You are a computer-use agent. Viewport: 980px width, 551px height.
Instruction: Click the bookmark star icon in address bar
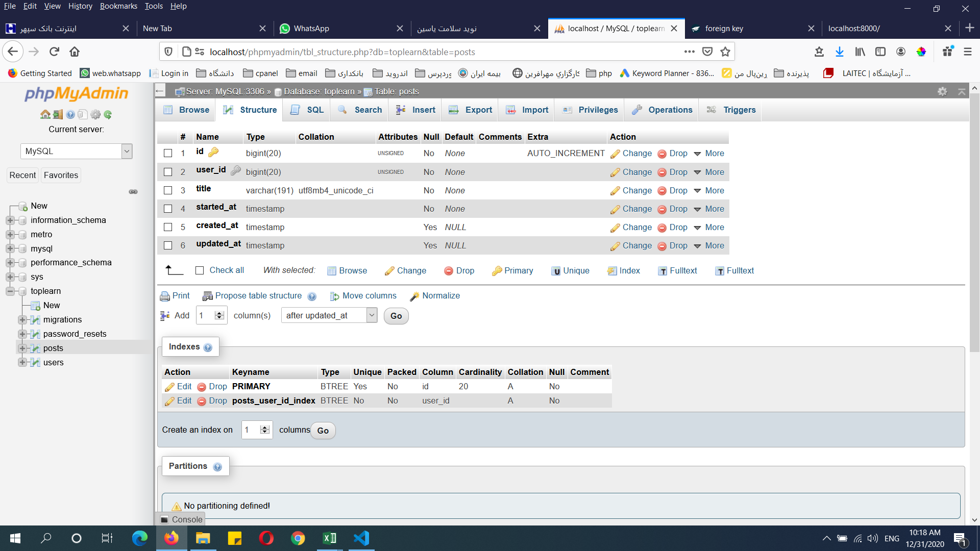point(725,52)
